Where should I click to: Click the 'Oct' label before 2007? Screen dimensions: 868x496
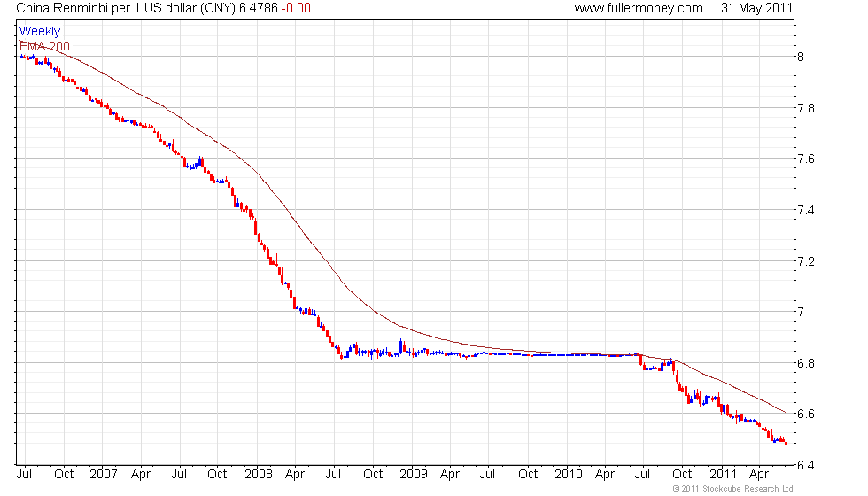pos(64,475)
